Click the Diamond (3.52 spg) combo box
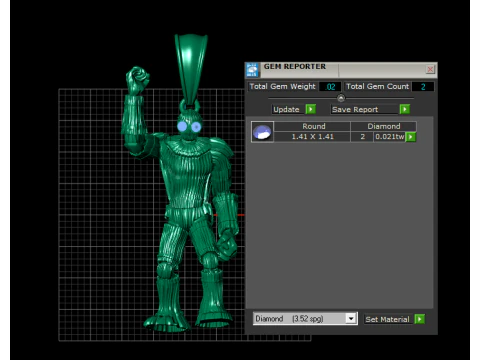Screen dimensions: 480x360 (x=305, y=319)
